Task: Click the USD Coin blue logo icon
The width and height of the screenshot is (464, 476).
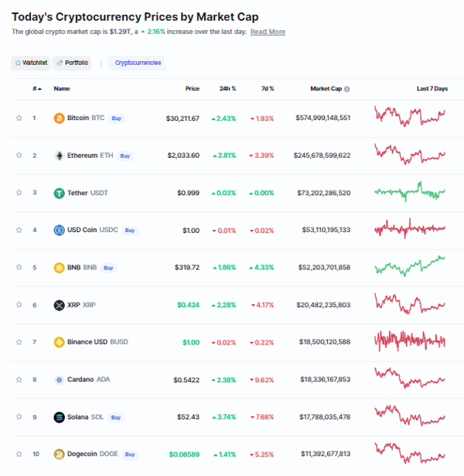Action: point(59,230)
